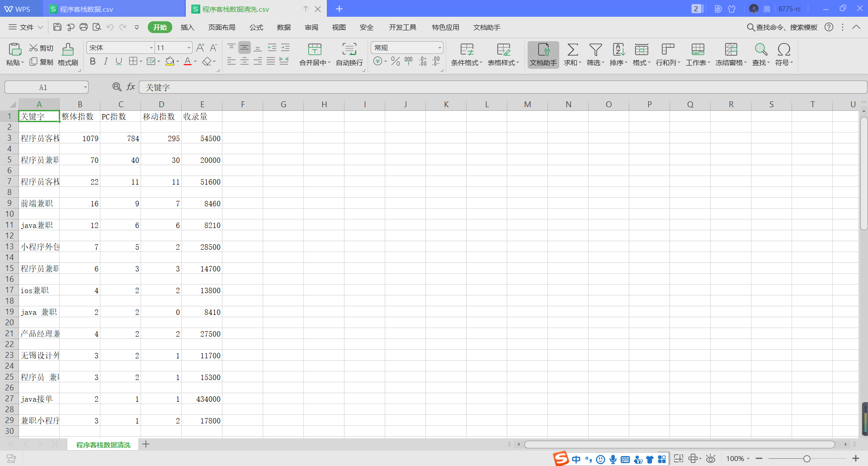Set vertical middle alignment
Viewport: 868px width, 466px height.
(245, 48)
